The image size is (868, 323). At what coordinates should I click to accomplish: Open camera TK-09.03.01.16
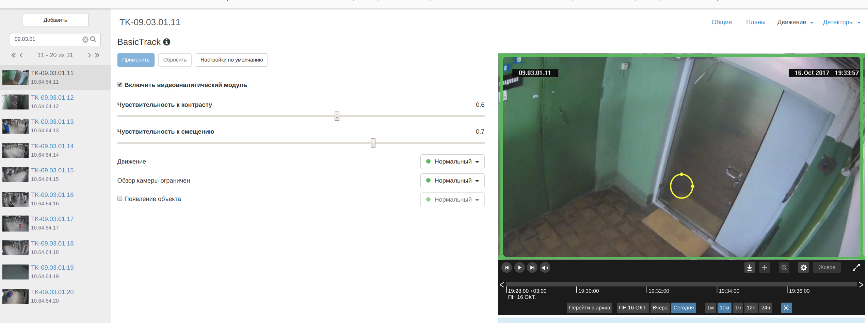pos(52,195)
